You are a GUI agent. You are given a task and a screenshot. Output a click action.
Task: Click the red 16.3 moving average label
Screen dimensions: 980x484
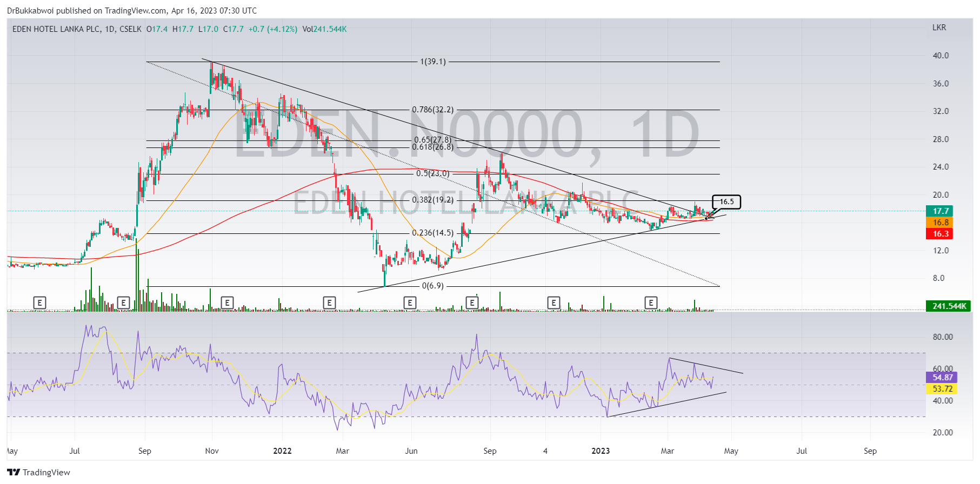coord(940,234)
